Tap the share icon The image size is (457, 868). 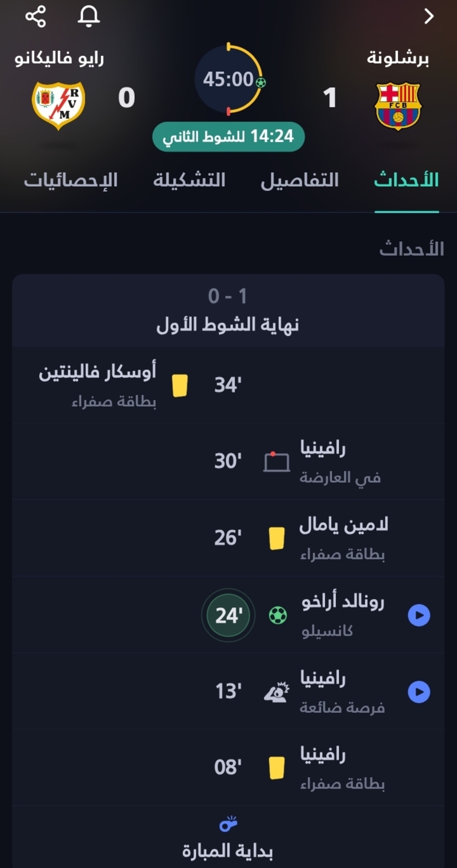coord(35,17)
